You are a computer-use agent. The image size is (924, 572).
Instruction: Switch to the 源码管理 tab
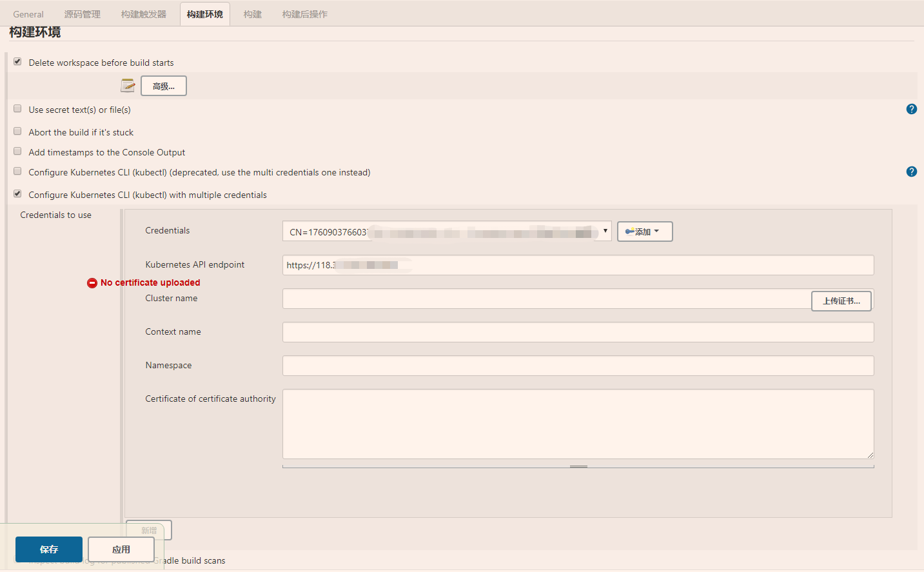click(82, 13)
